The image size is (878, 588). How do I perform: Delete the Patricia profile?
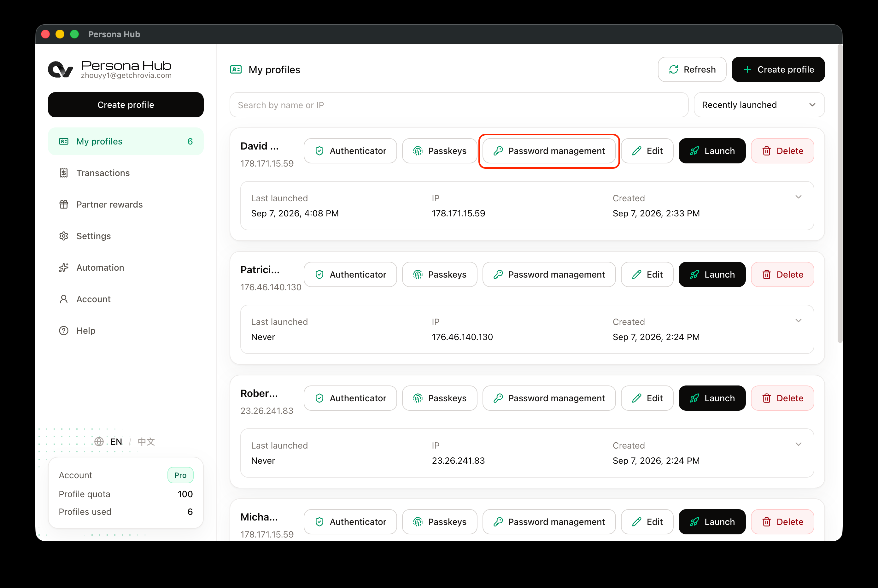(782, 274)
